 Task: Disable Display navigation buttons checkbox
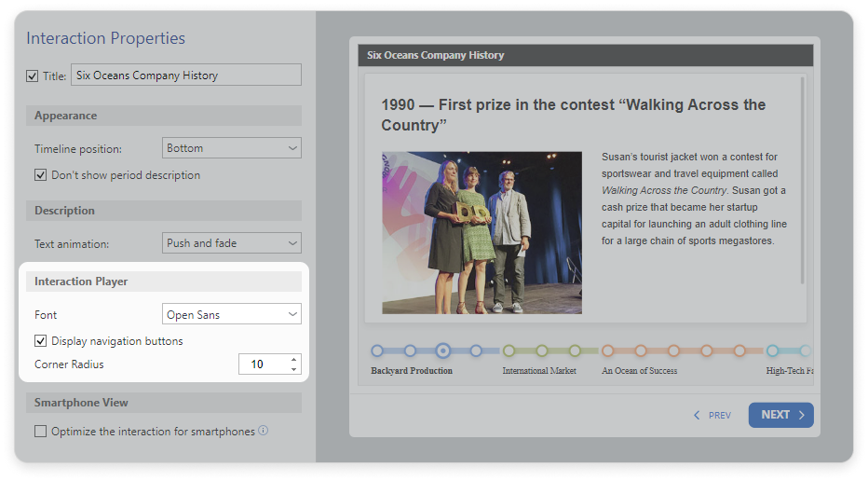pyautogui.click(x=41, y=341)
